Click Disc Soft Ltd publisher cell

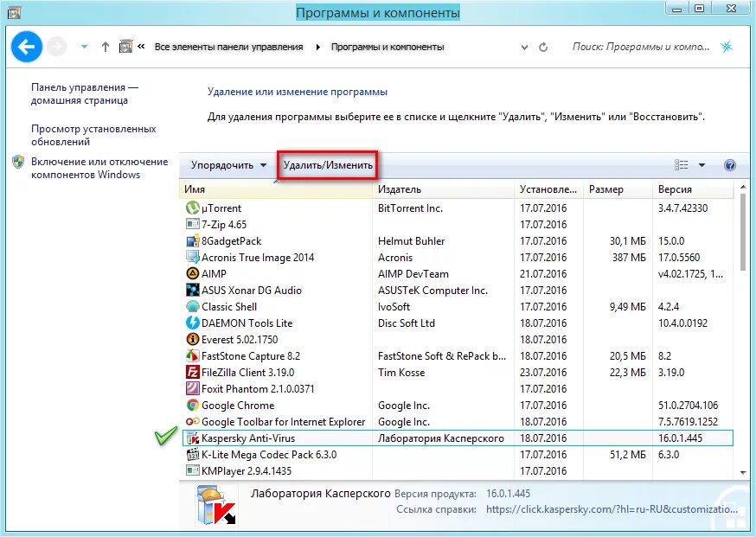407,323
